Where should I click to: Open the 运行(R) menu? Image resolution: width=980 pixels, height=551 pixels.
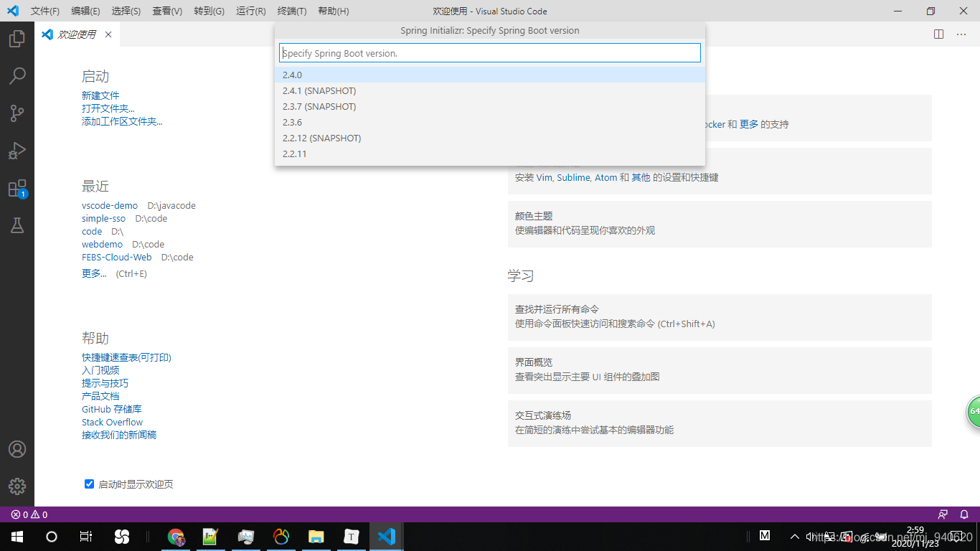[x=250, y=11]
